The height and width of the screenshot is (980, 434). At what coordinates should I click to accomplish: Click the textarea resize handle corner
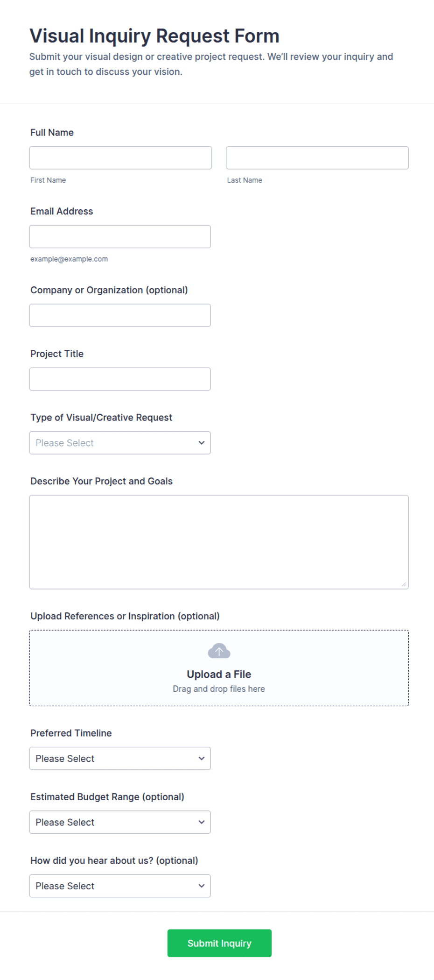point(404,584)
